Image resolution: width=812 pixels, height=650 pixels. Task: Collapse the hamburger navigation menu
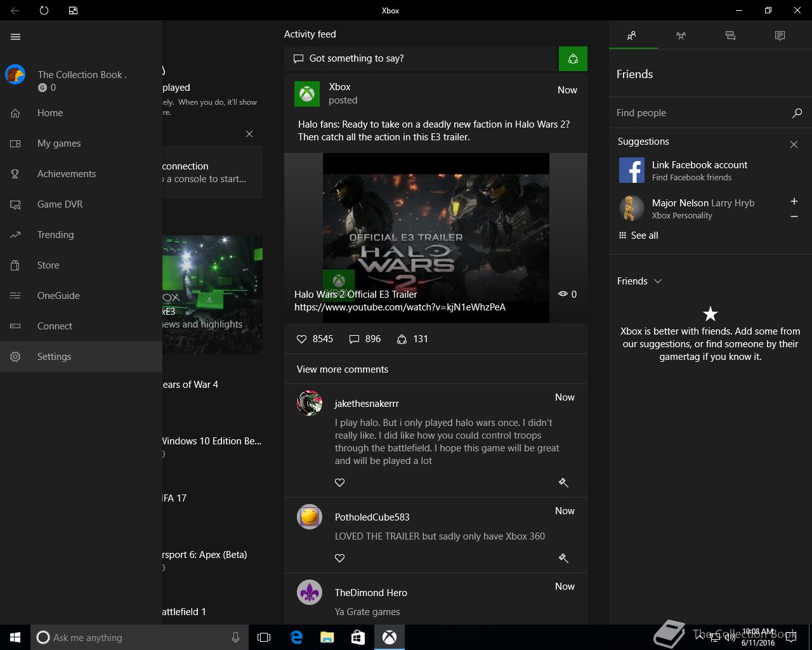[16, 37]
